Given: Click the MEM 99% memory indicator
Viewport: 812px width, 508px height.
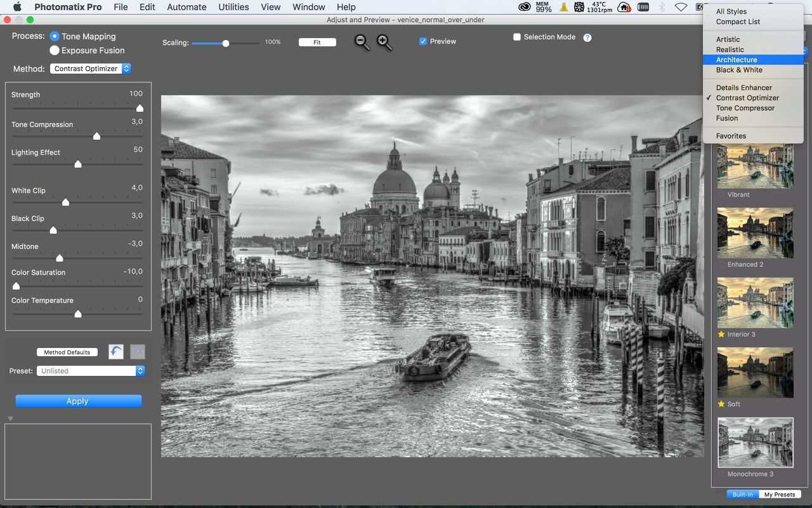Looking at the screenshot, I should pyautogui.click(x=544, y=7).
